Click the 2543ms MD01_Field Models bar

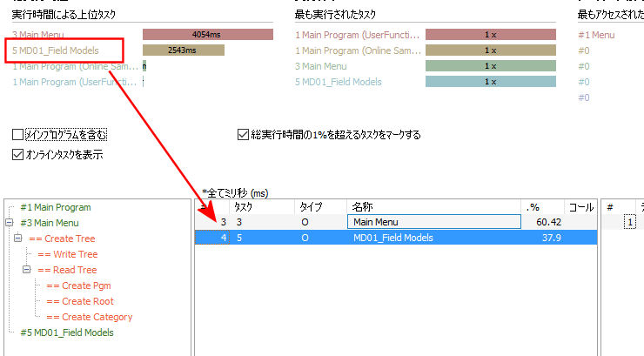(184, 50)
